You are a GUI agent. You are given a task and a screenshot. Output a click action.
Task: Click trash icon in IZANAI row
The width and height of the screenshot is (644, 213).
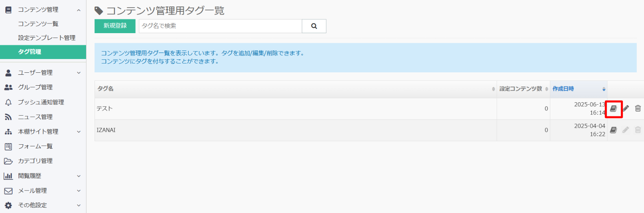click(638, 130)
